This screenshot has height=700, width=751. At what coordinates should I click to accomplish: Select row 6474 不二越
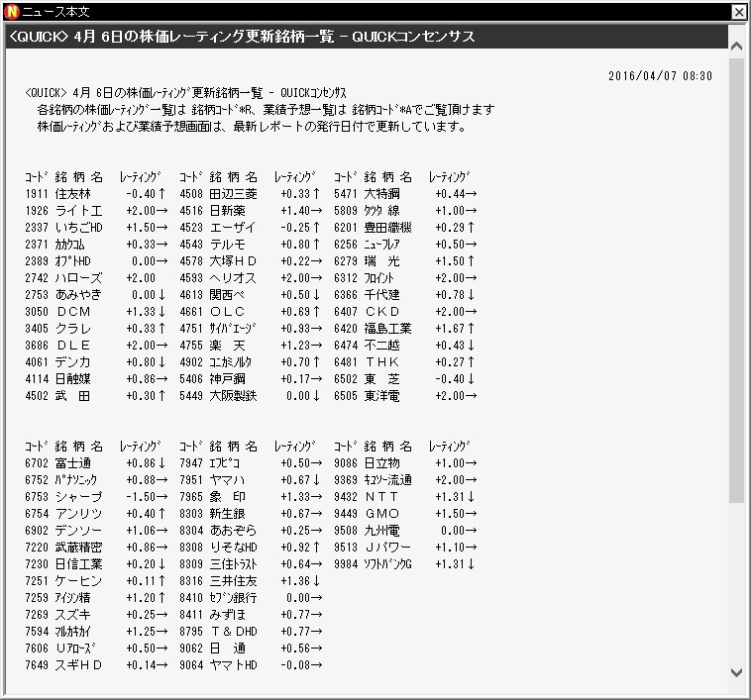(x=405, y=345)
